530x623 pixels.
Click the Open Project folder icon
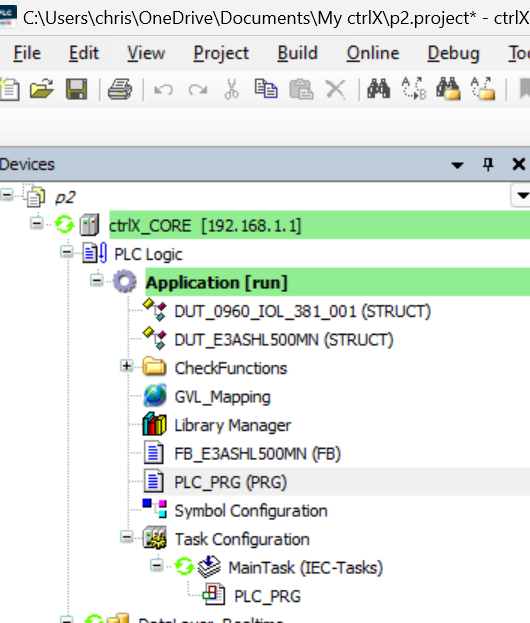42,89
